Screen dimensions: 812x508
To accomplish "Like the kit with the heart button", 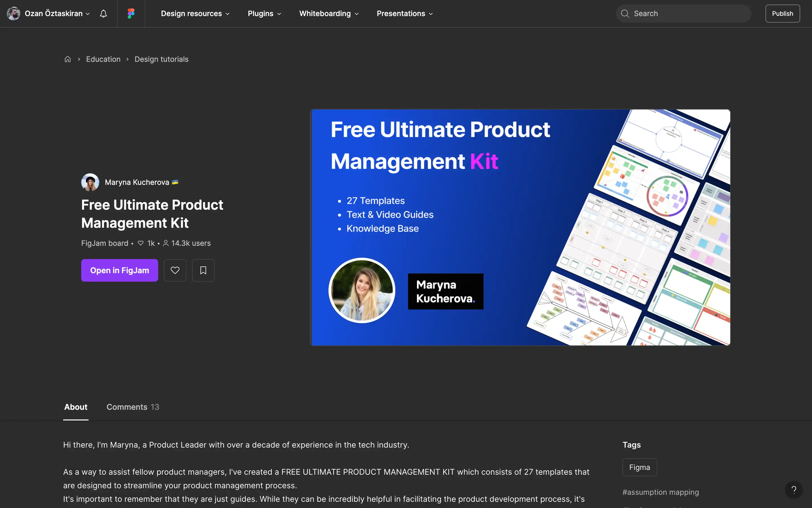I will [175, 270].
